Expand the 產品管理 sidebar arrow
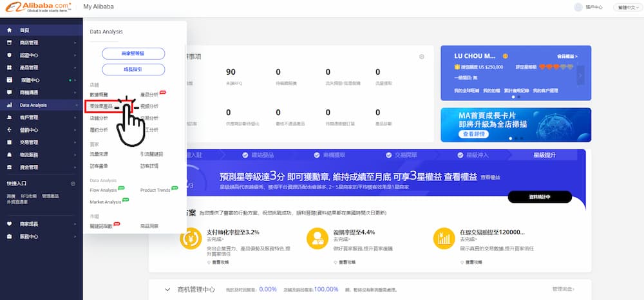 coord(75,68)
